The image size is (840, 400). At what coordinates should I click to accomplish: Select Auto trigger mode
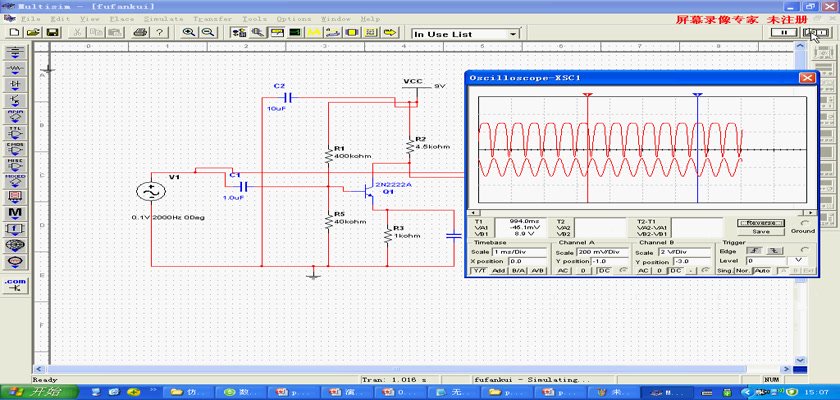[x=761, y=271]
